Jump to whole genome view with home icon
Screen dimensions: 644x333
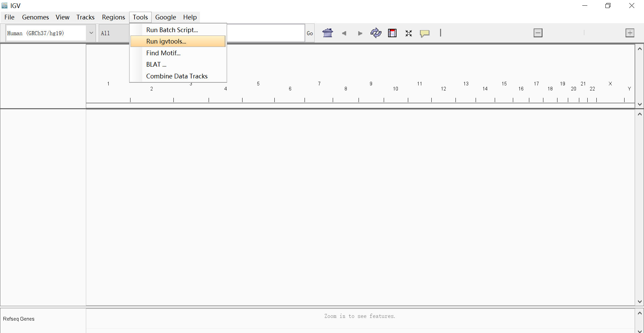click(328, 33)
